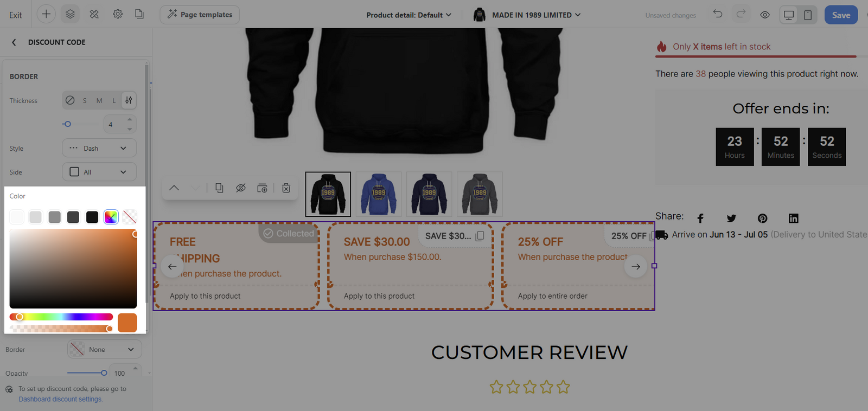The height and width of the screenshot is (411, 868).
Task: Duplicate the selected block icon
Action: coord(219,188)
